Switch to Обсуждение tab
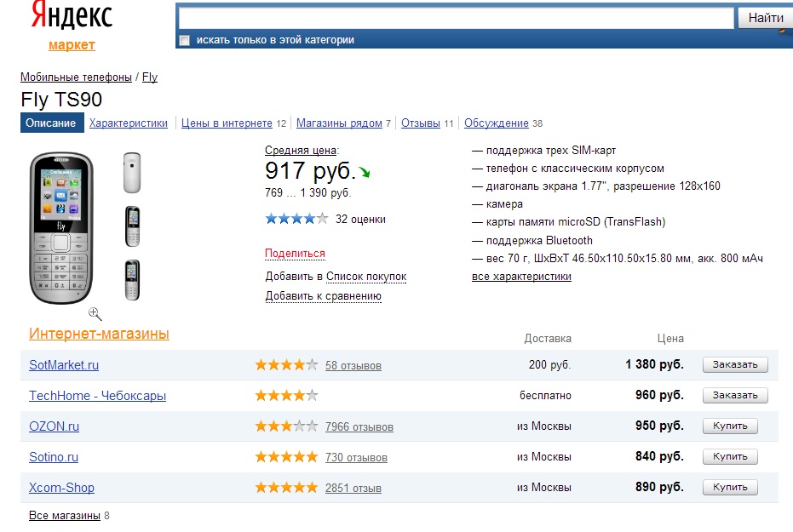This screenshot has height=532, width=793. click(496, 123)
